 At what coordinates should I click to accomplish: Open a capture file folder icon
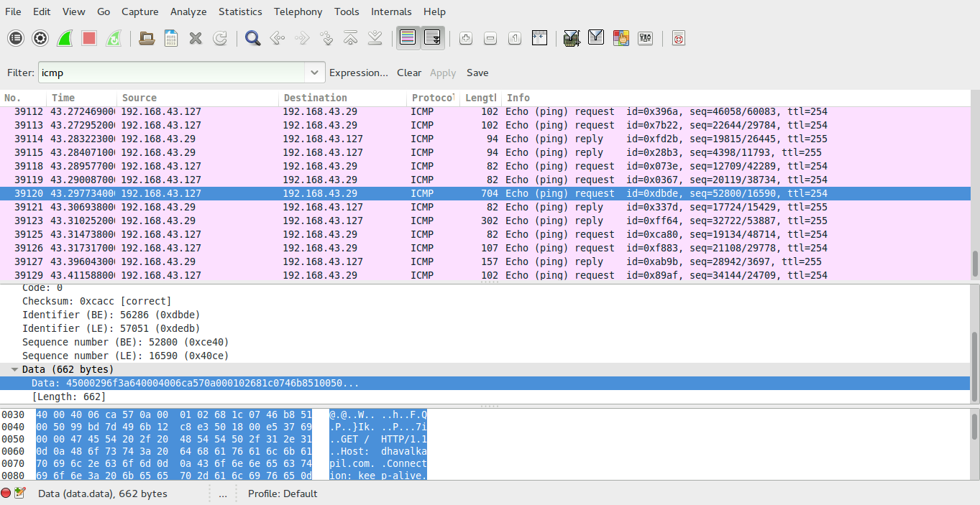point(147,38)
